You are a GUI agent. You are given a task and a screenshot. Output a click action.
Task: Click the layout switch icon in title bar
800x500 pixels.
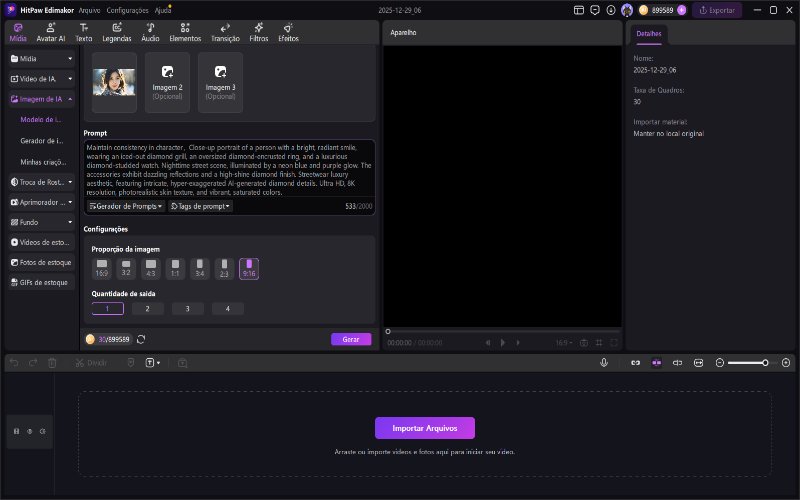click(579, 10)
